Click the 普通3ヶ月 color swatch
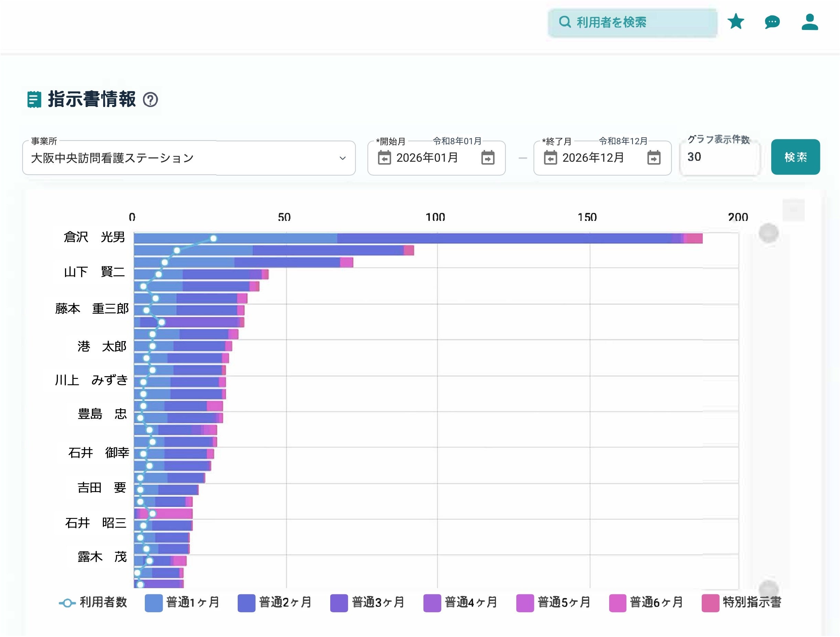 339,603
